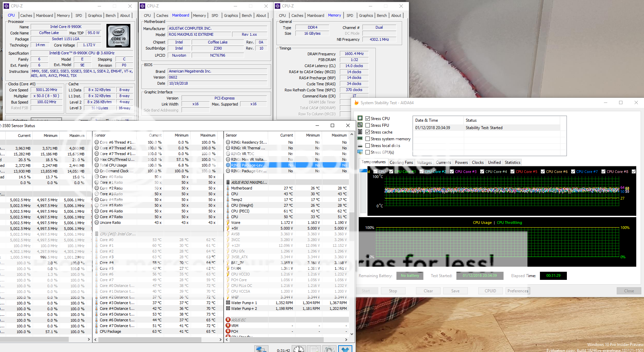Click the CPU-Z icon in the Mainboard window title
The height and width of the screenshot is (352, 644).
(x=142, y=6)
